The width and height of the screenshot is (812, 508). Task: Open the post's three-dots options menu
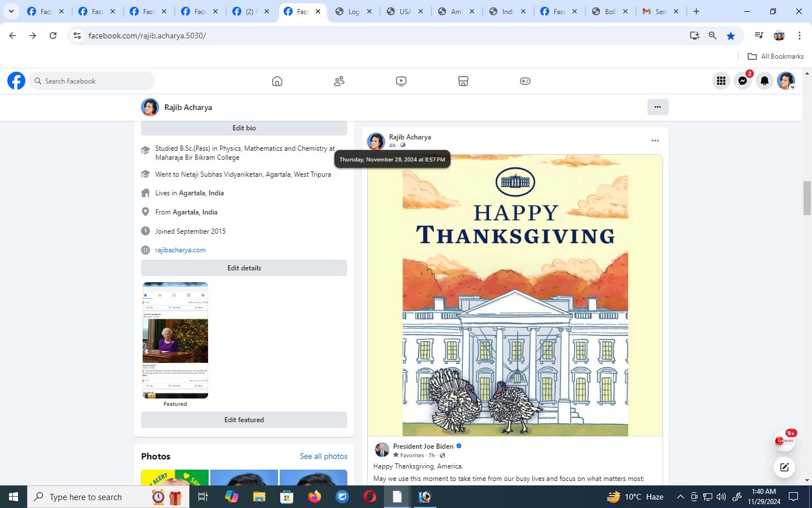click(655, 141)
